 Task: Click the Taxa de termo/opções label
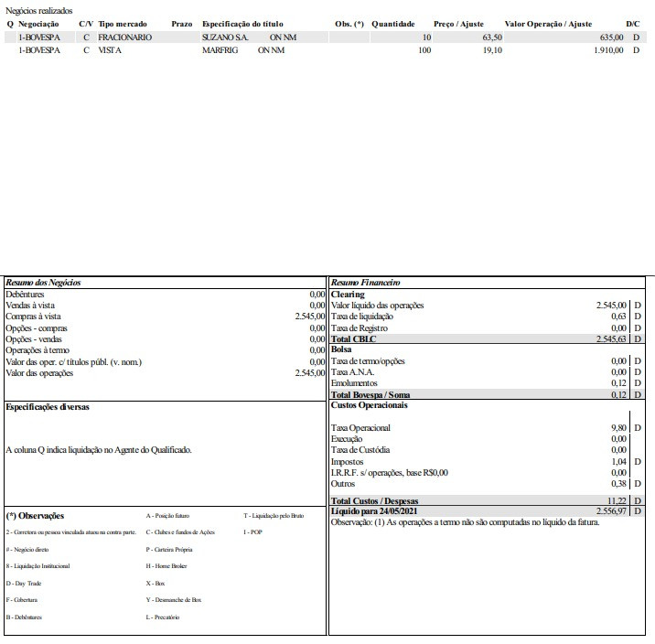tap(368, 361)
